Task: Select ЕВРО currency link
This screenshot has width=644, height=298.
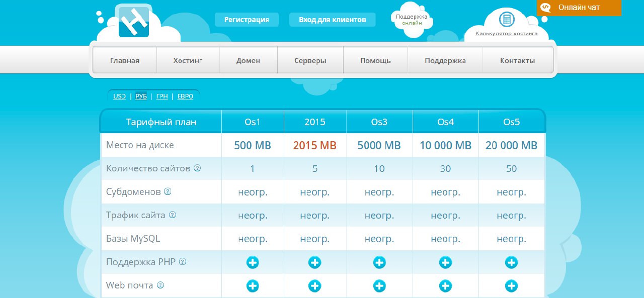Action: tap(185, 96)
